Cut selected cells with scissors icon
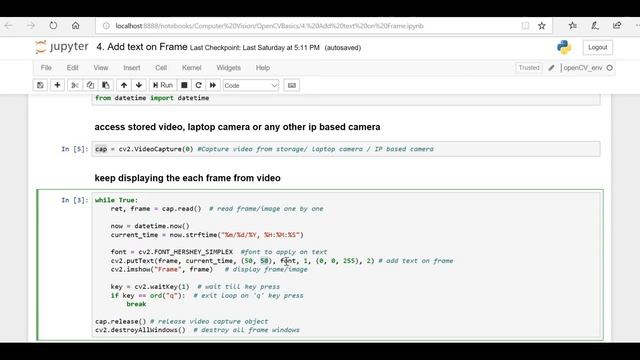The height and width of the screenshot is (360, 640). tap(75, 85)
